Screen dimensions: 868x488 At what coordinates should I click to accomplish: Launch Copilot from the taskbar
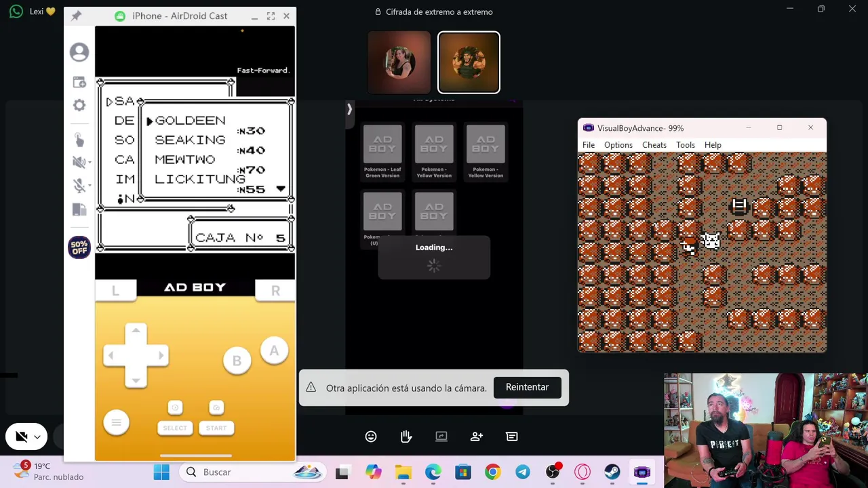(x=373, y=472)
